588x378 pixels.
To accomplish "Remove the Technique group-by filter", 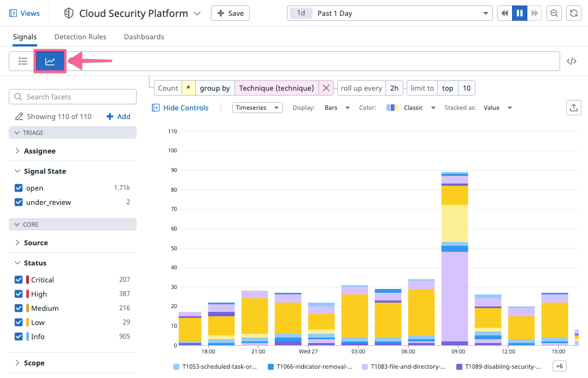I will tap(326, 88).
